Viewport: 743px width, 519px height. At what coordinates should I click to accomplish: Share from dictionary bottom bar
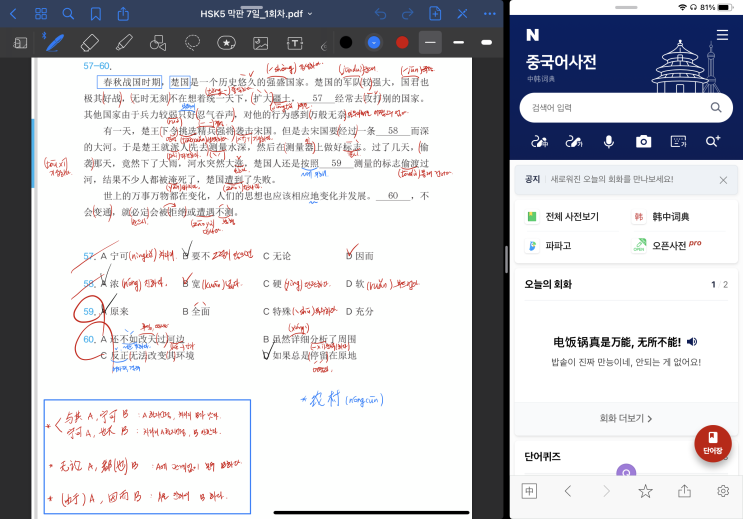pyautogui.click(x=684, y=491)
